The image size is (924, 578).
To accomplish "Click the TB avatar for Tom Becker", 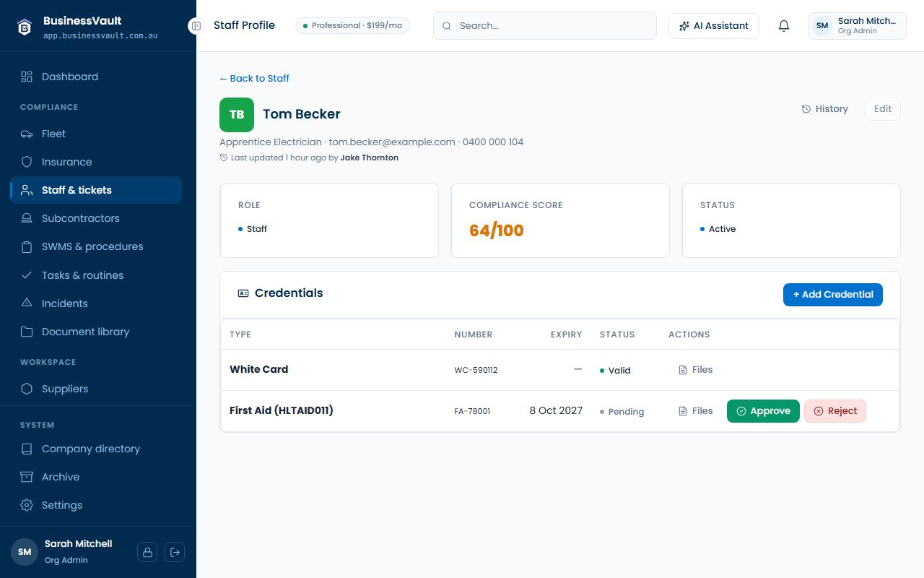I will point(237,115).
